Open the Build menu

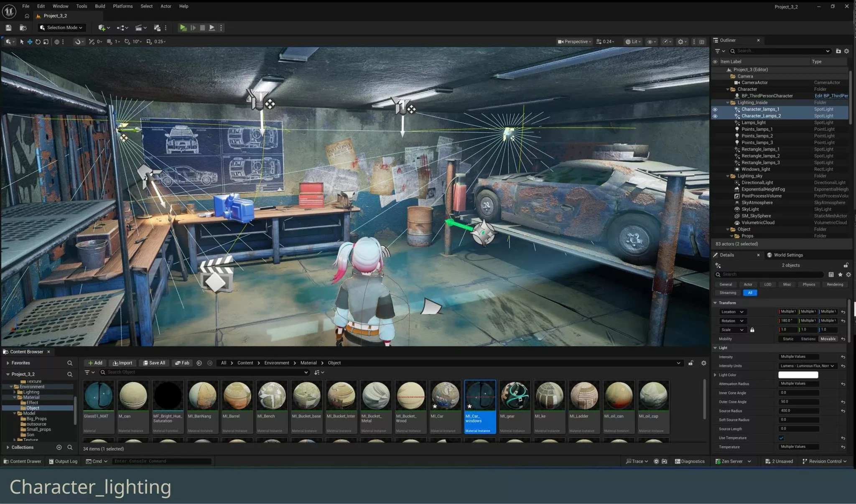[x=100, y=6]
